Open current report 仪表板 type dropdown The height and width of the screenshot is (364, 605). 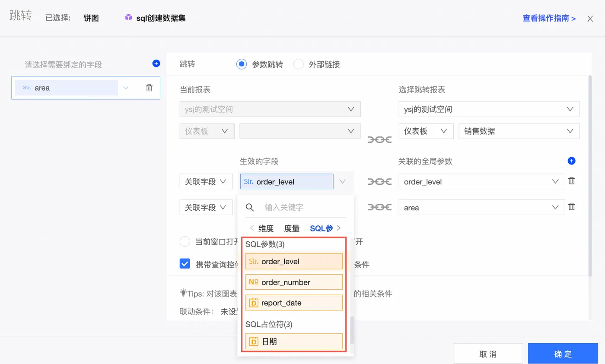(x=207, y=131)
